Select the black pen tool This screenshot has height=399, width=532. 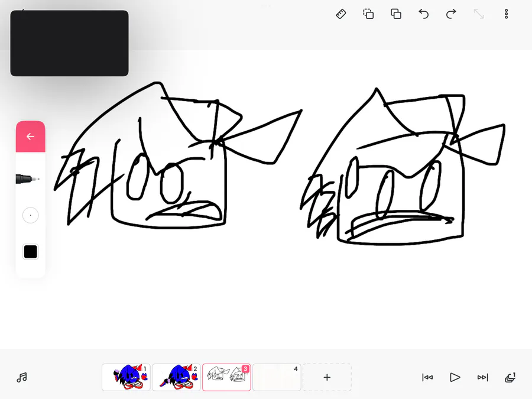point(27,179)
